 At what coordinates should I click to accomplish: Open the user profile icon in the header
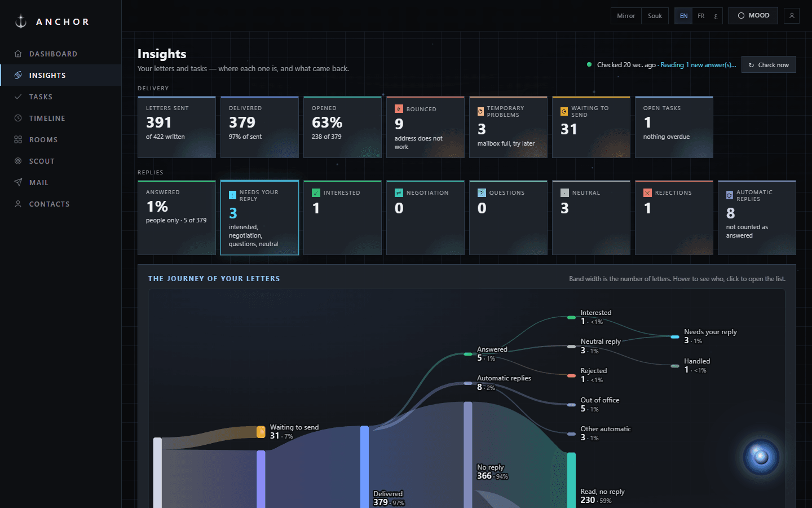[x=792, y=16]
